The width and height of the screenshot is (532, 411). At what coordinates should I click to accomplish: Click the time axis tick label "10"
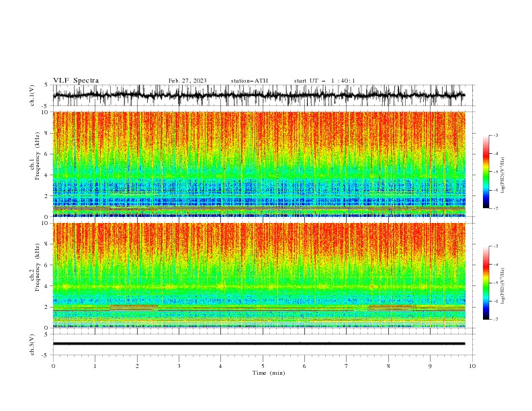click(x=472, y=366)
